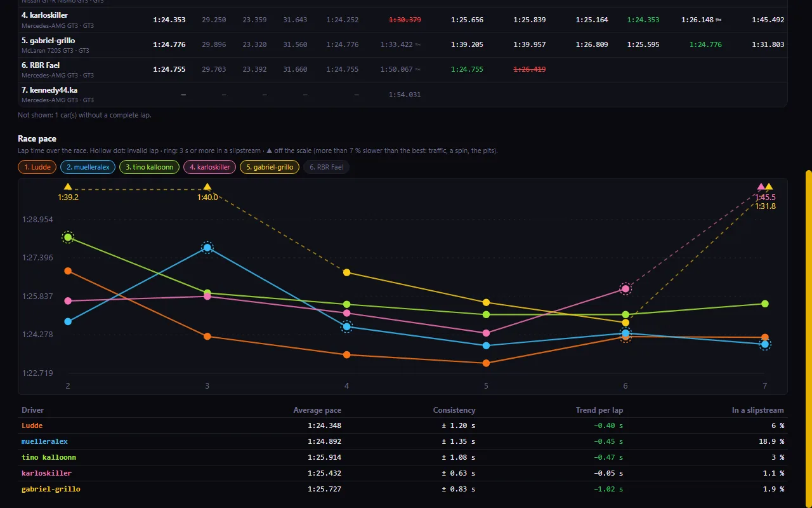The width and height of the screenshot is (812, 508).
Task: Click the Trend per lap column header
Action: tap(599, 410)
